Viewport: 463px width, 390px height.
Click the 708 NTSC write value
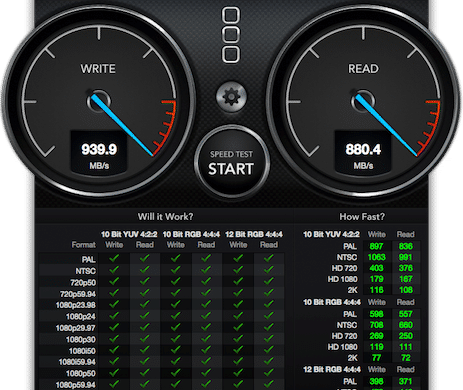pyautogui.click(x=376, y=325)
